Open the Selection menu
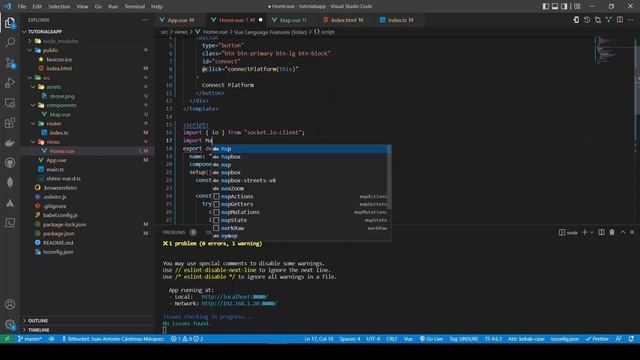This screenshot has width=640, height=360. click(x=59, y=6)
